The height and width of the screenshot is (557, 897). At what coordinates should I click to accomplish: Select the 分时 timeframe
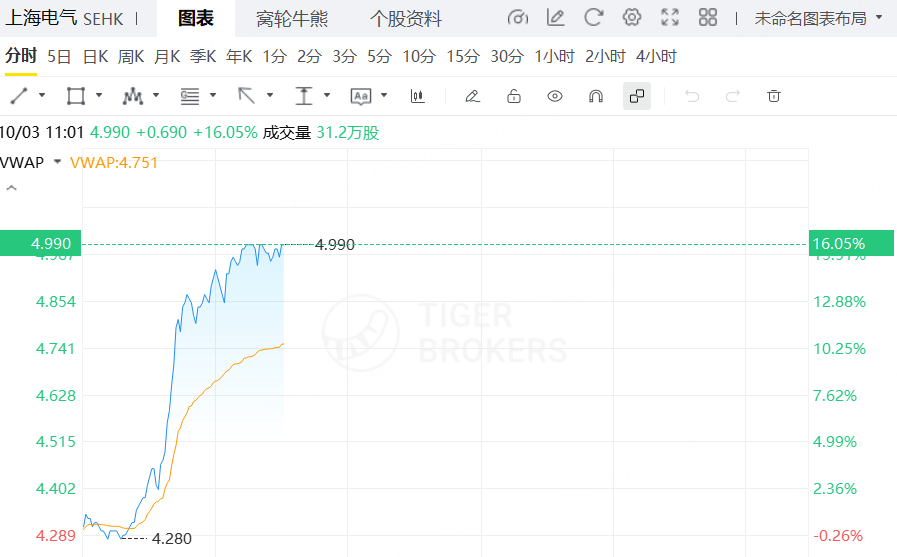coord(21,56)
